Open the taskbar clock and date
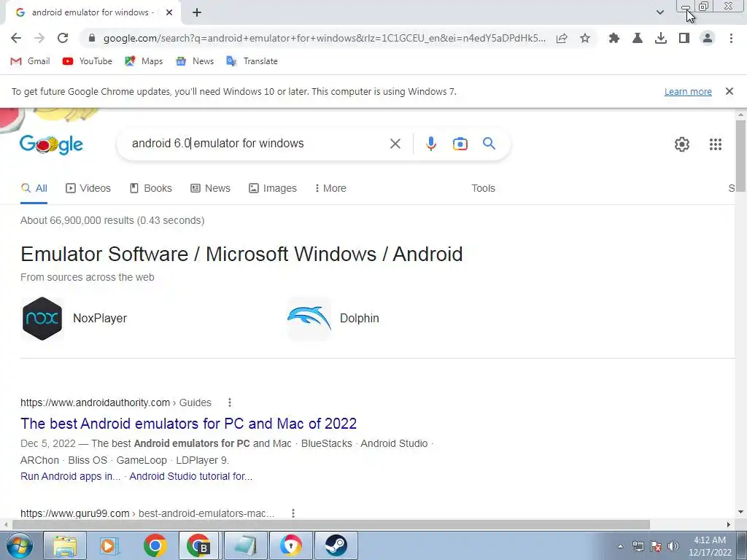The image size is (747, 560). point(710,546)
